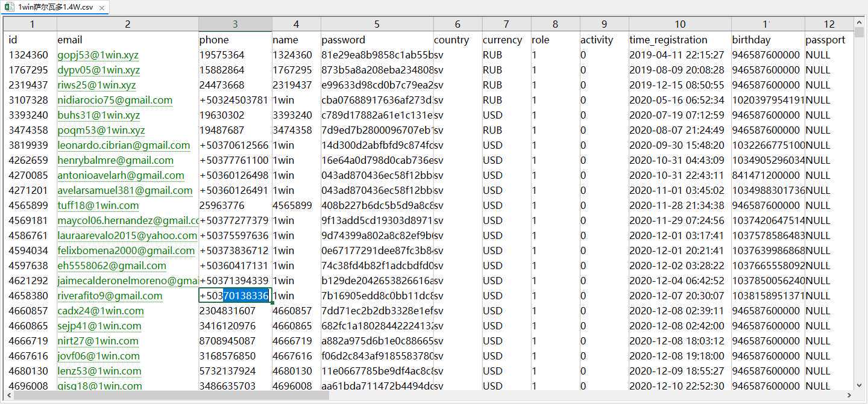The width and height of the screenshot is (868, 404).
Task: Select email cell tuff18@1win.com
Action: point(128,205)
